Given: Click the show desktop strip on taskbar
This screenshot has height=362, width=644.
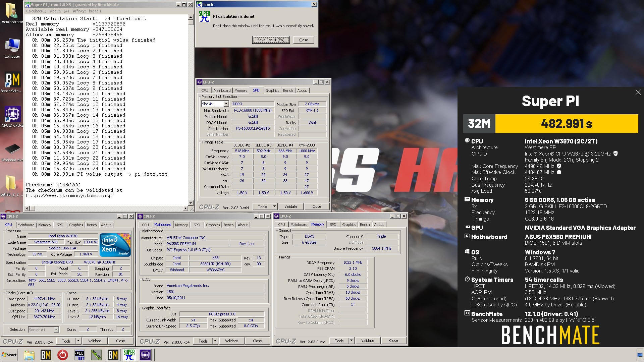Looking at the screenshot, I should (x=640, y=355).
